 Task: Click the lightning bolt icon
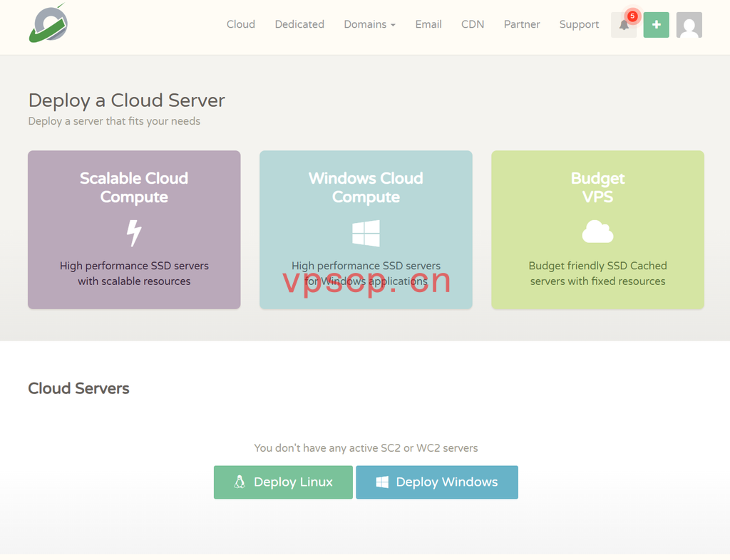coord(134,233)
